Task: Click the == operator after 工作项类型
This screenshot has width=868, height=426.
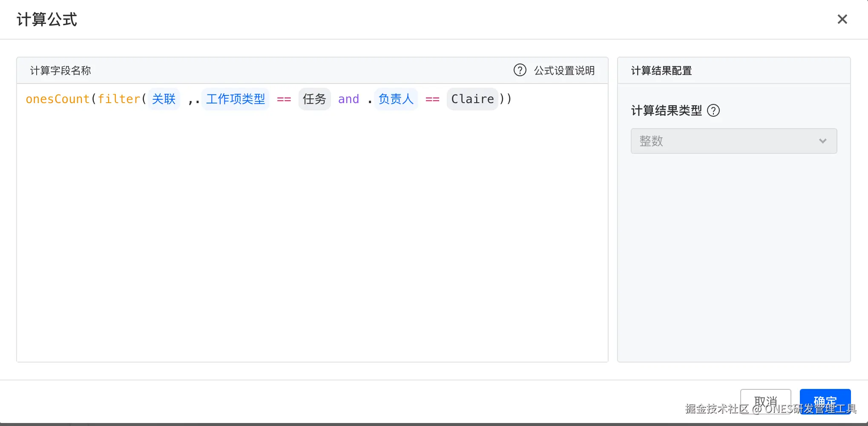Action: 284,100
